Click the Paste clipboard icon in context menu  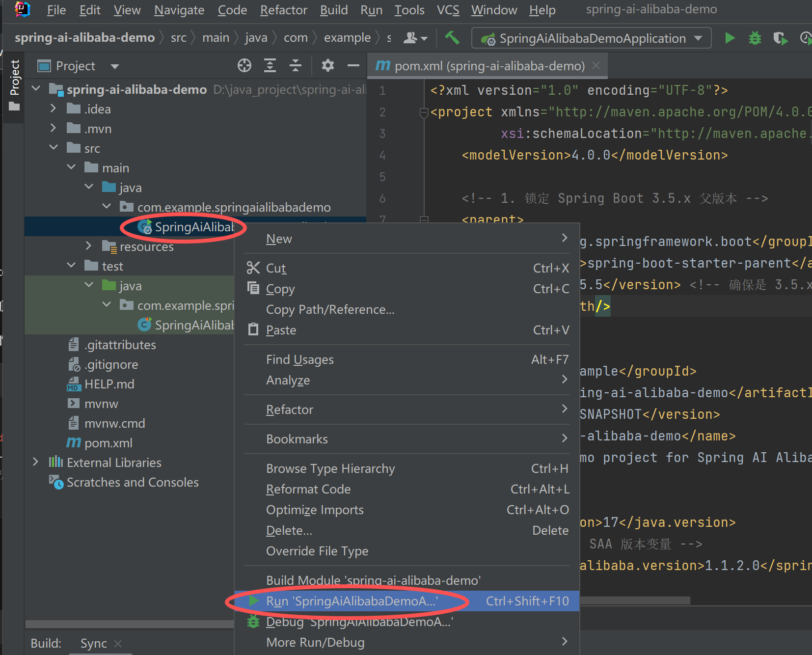point(253,329)
